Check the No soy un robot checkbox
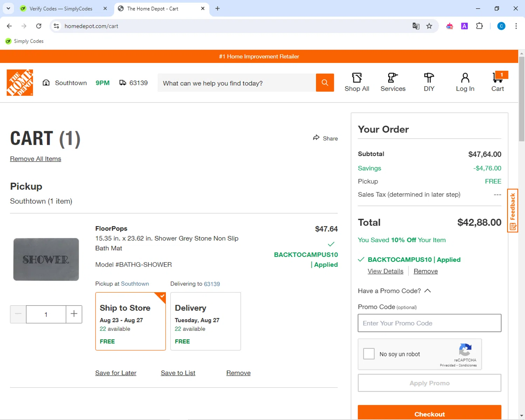Image resolution: width=525 pixels, height=420 pixels. (x=369, y=353)
